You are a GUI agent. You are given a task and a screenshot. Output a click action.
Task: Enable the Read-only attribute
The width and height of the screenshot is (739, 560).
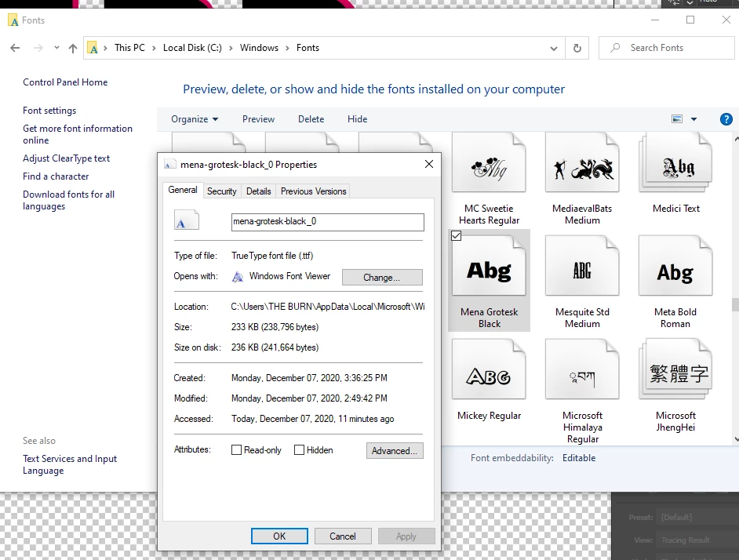coord(237,450)
